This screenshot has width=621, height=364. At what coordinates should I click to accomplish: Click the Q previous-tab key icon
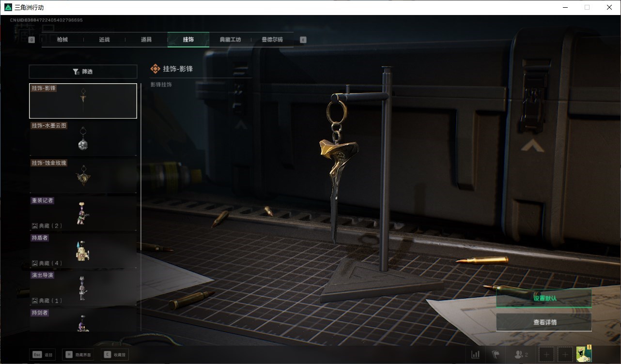click(31, 40)
